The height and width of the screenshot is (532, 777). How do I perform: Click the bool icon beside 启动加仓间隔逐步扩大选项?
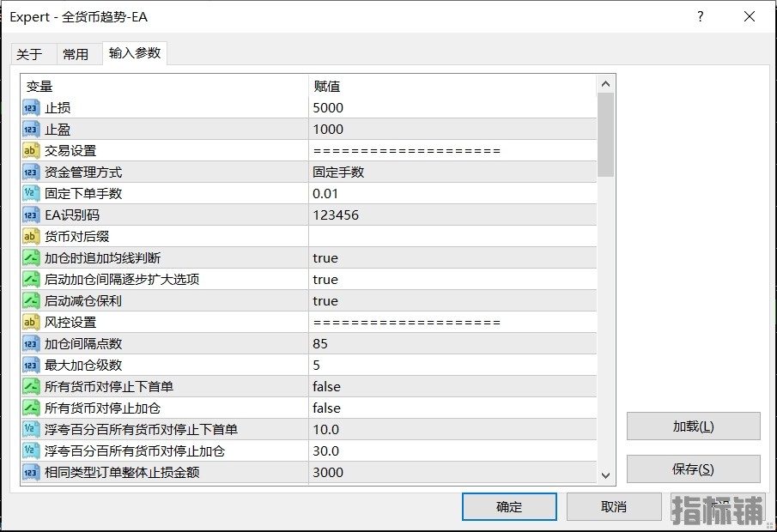coord(30,280)
